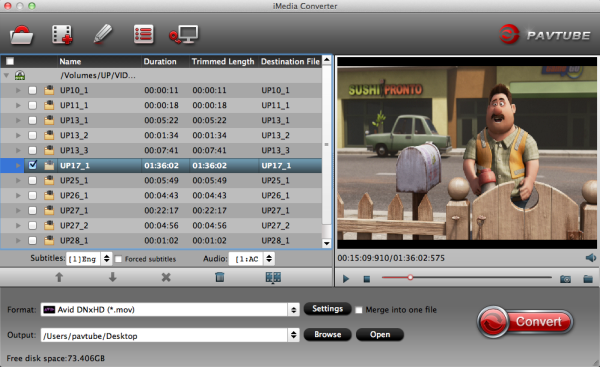Screen dimensions: 600x367
Task: Open the edit pencil tool
Action: [103, 34]
